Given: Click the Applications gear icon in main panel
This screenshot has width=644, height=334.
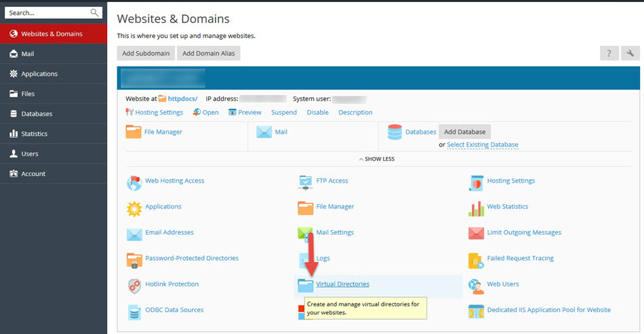Looking at the screenshot, I should 134,208.
